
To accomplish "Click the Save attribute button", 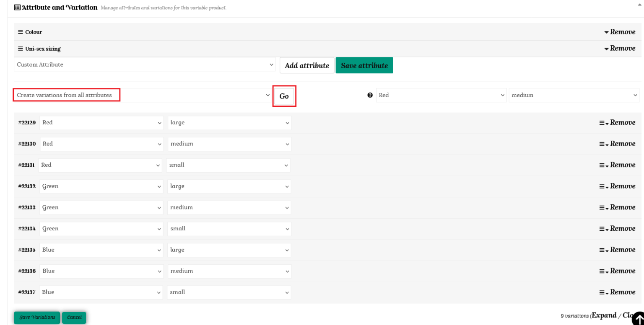I will (364, 65).
